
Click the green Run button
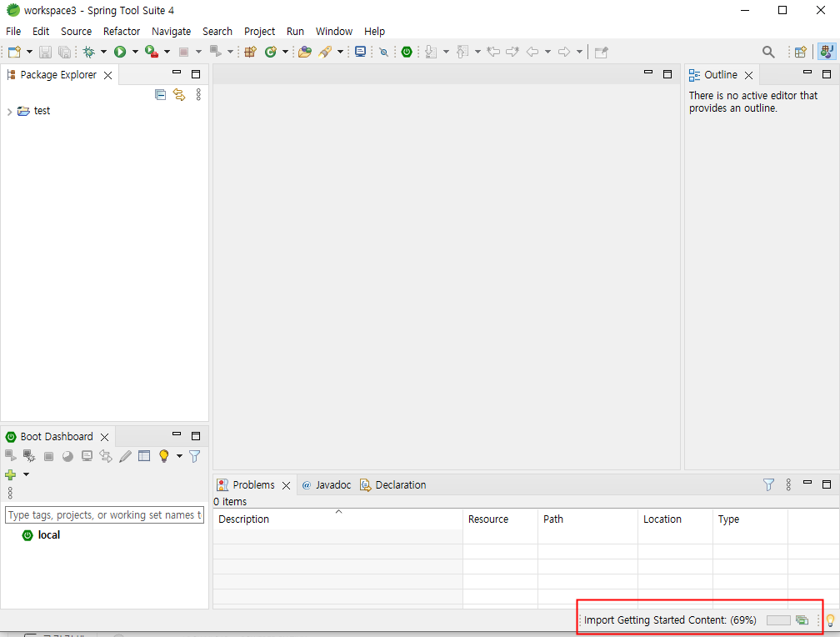click(120, 52)
